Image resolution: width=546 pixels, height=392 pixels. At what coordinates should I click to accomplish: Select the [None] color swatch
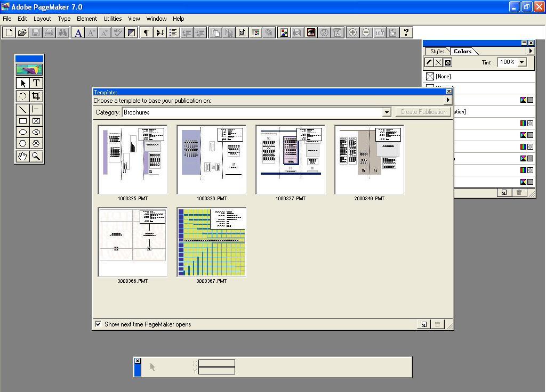(479, 77)
